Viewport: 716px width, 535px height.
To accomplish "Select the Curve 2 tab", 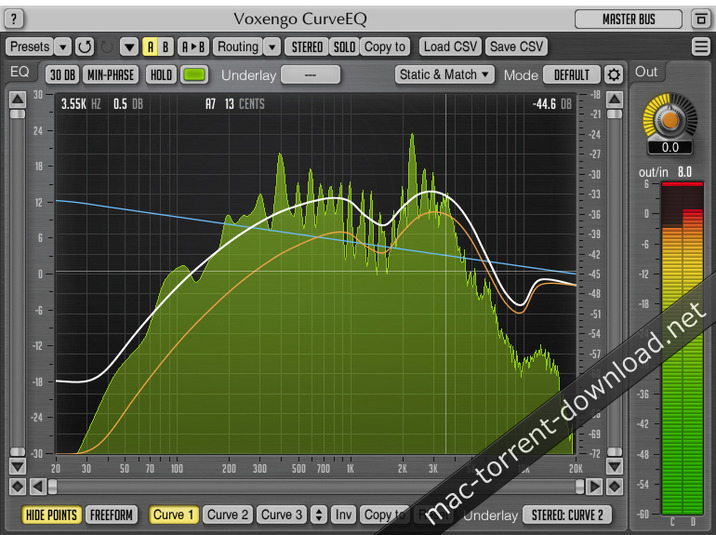I will click(227, 515).
